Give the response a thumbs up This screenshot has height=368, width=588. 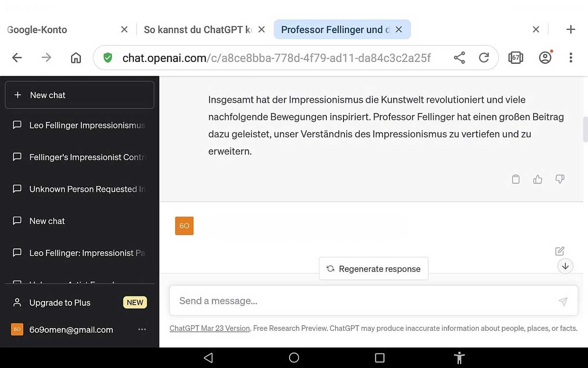tap(538, 179)
